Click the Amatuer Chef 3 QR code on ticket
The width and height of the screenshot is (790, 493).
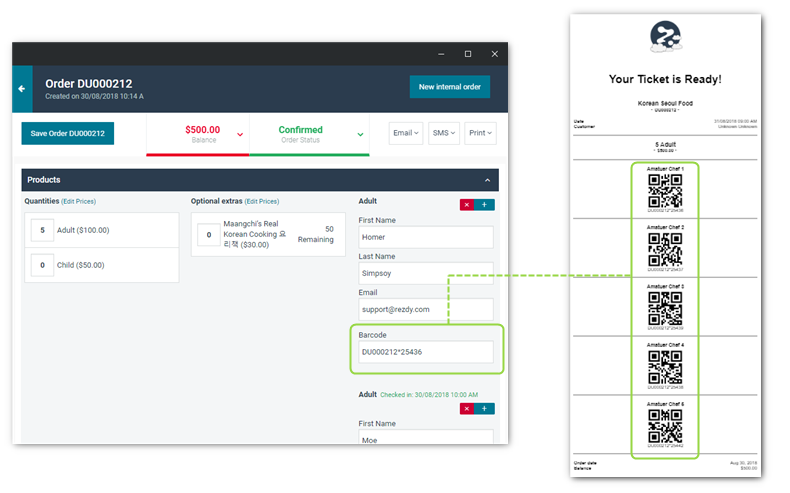665,309
